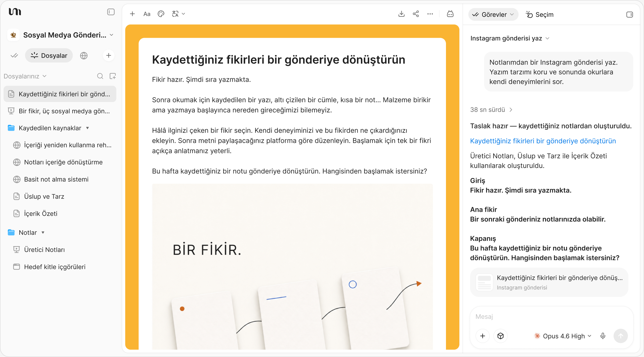
Task: Start voice input with the microphone icon
Action: point(603,336)
